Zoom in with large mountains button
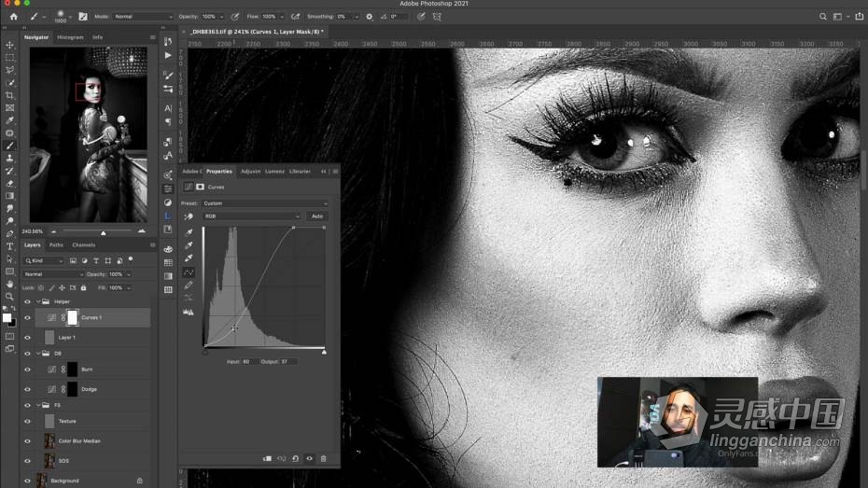This screenshot has width=868, height=488. pos(142,231)
